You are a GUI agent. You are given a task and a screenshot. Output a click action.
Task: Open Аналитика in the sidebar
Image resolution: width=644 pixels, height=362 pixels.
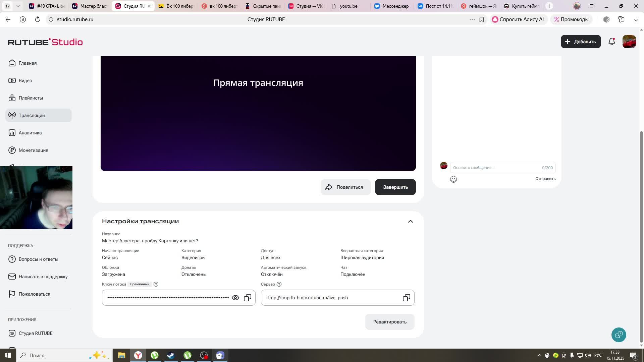pos(30,133)
